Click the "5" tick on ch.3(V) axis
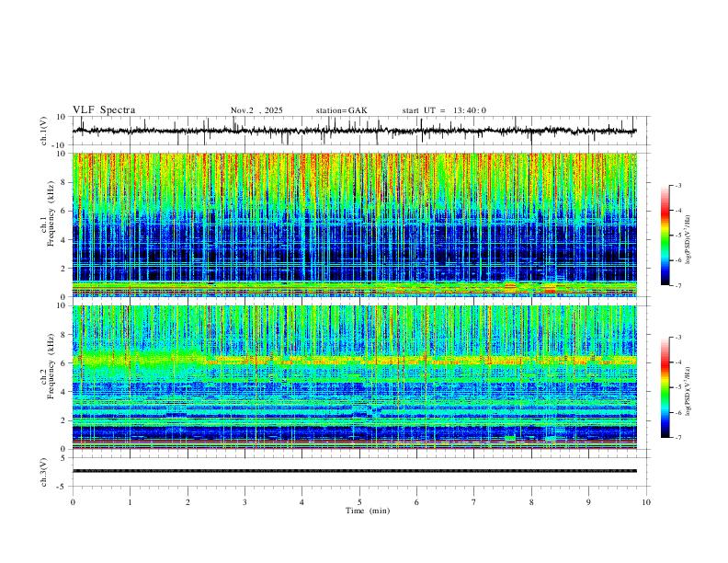The width and height of the screenshot is (728, 563). 63,458
